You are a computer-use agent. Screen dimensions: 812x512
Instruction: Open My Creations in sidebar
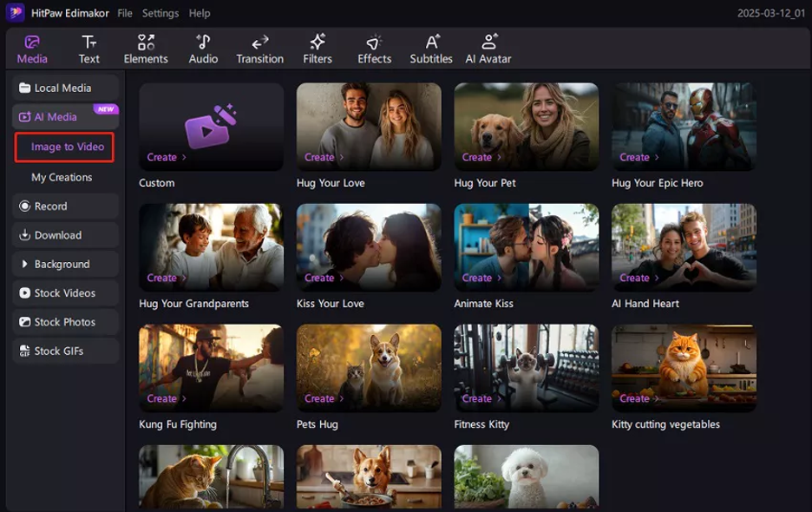pos(62,177)
